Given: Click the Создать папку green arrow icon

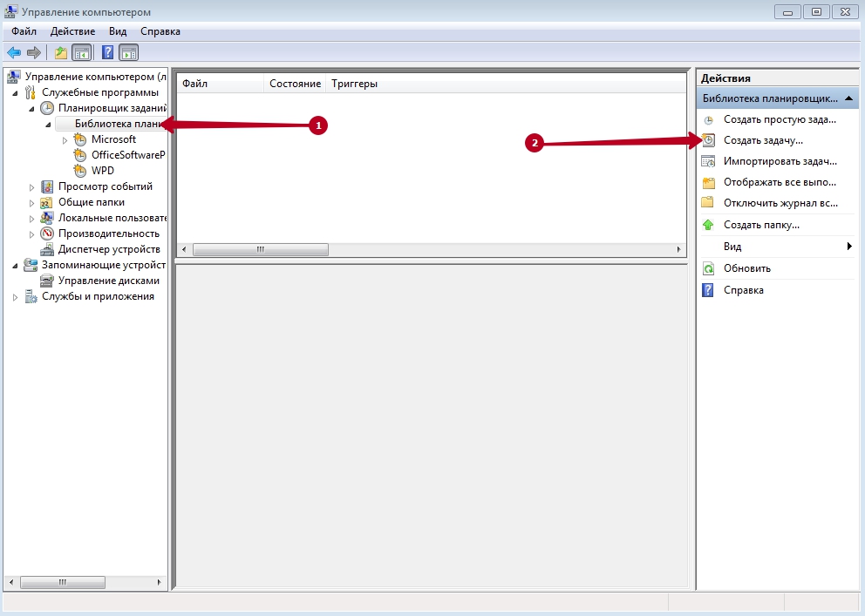Looking at the screenshot, I should point(708,225).
